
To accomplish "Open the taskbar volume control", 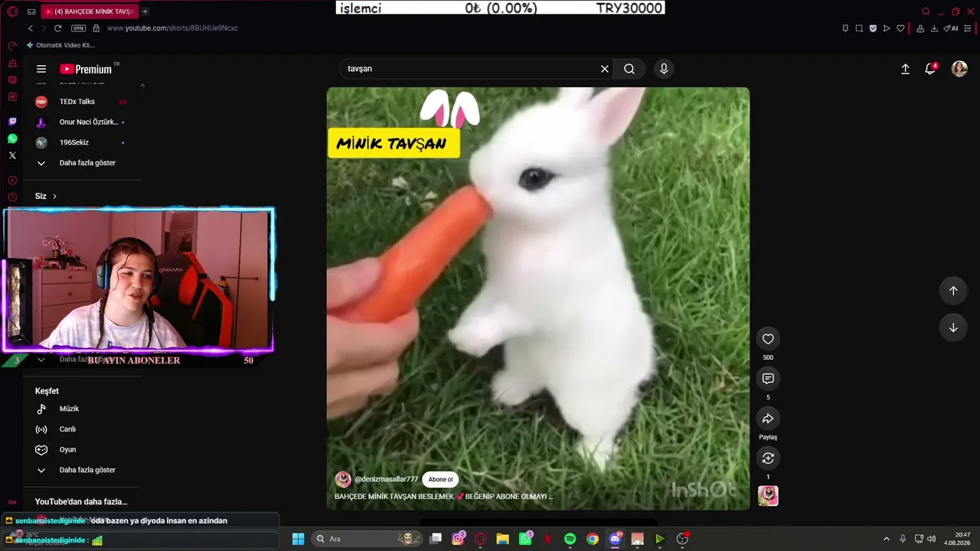I will point(932,539).
